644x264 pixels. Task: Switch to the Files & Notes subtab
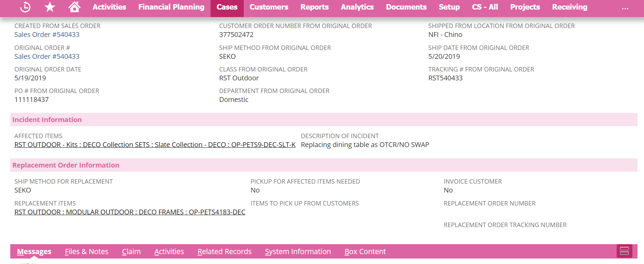[x=86, y=252]
